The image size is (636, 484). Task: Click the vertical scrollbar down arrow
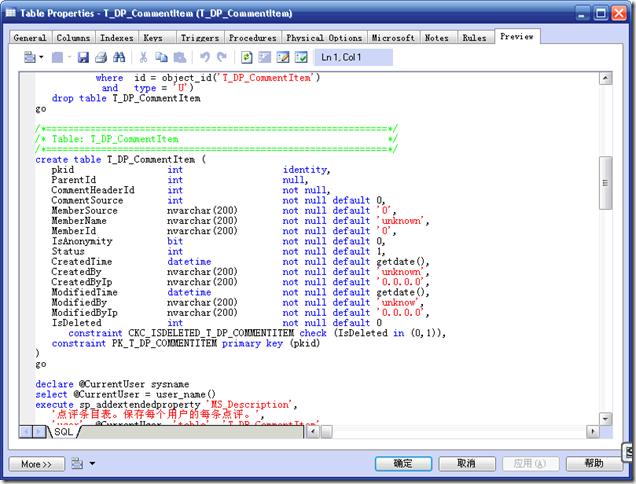(606, 419)
